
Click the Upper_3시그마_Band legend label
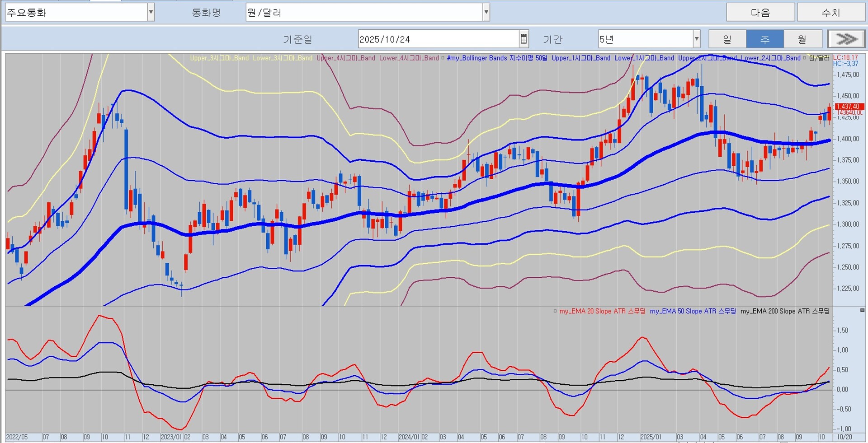click(219, 58)
